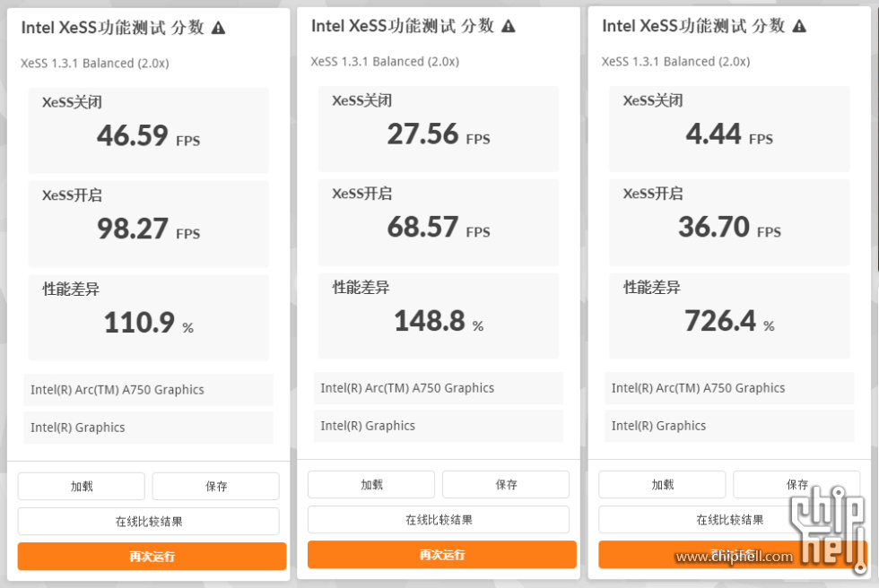The height and width of the screenshot is (588, 879).
Task: Click the XeSS开启 score 68.57 FPS
Action: point(439,228)
